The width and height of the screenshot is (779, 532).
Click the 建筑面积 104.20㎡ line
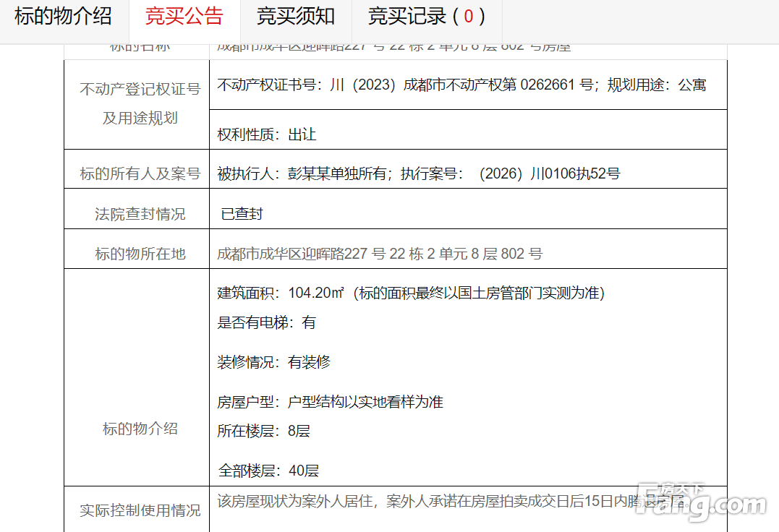410,293
